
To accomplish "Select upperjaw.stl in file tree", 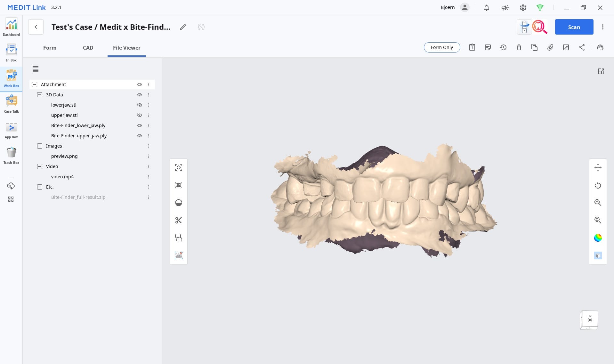I will [64, 115].
